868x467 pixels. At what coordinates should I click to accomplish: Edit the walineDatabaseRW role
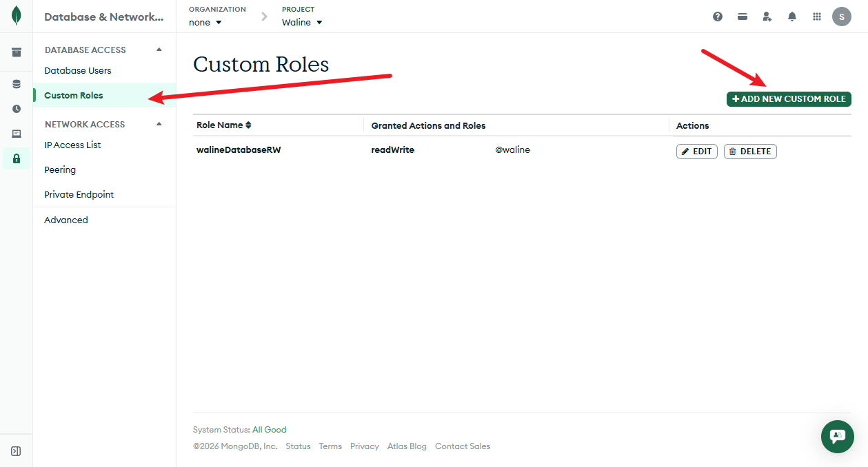[x=696, y=151]
